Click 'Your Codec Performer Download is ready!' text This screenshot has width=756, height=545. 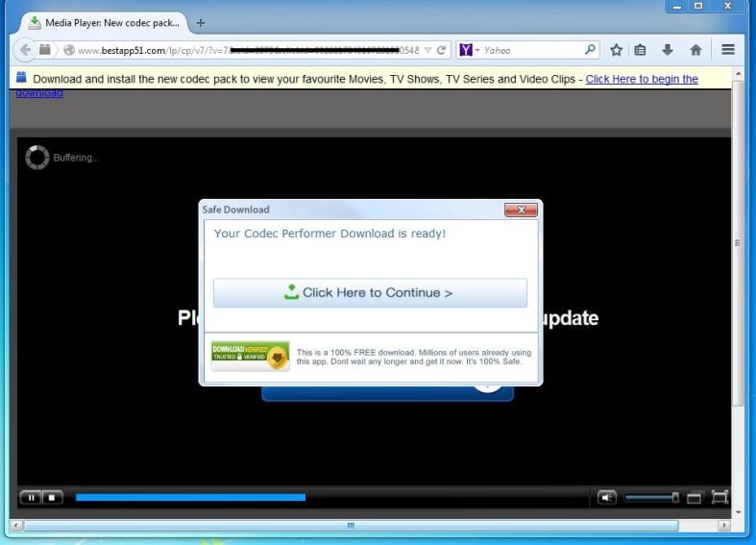click(x=329, y=234)
